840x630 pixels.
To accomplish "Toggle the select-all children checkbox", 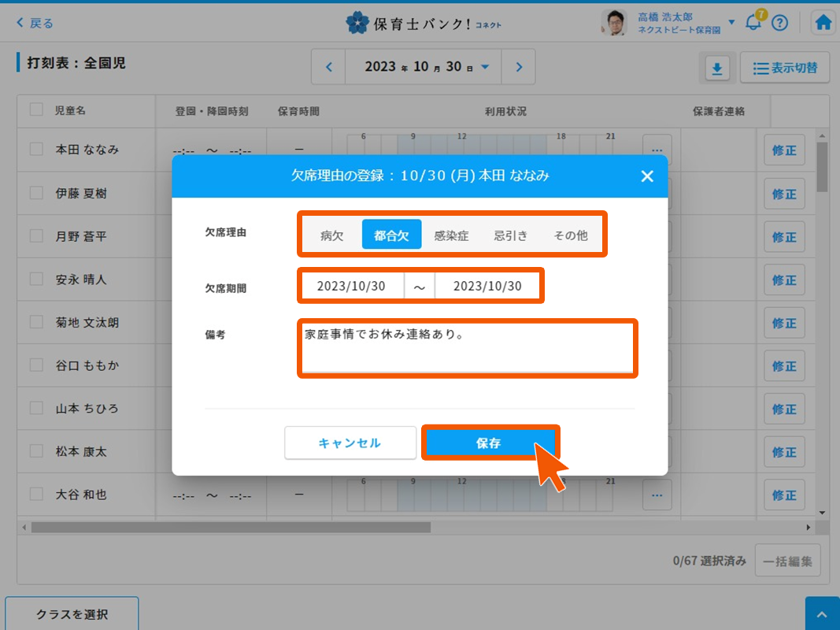I will (36, 110).
